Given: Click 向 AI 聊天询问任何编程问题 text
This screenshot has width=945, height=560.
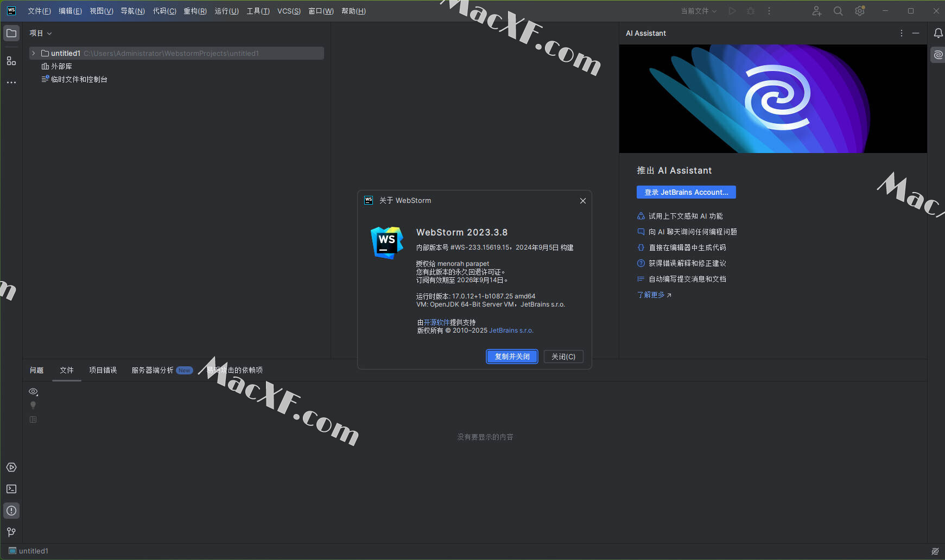Looking at the screenshot, I should 693,232.
